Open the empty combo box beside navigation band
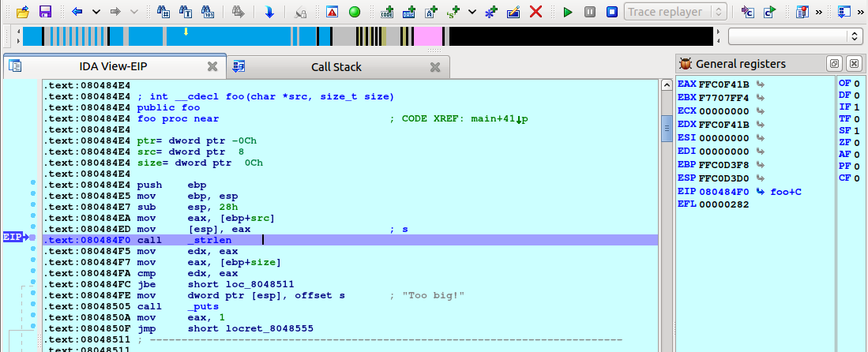 point(795,36)
